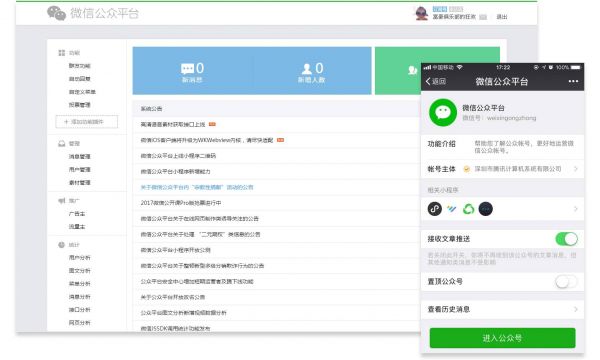Click the 新增人数 person icon
This screenshot has width=600, height=360.
pos(307,69)
